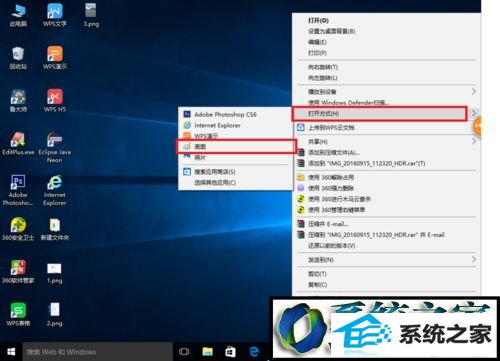Choose 添加到压缩文件(A)... menu item
This screenshot has height=361, width=500.
click(x=386, y=152)
